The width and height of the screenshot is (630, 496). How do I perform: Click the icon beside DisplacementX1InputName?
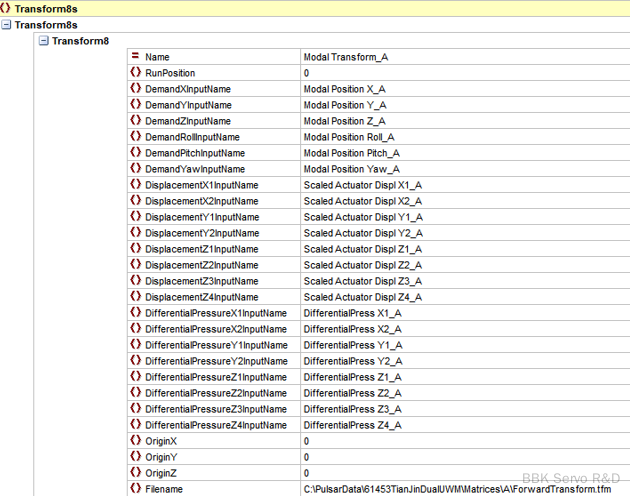(x=135, y=185)
